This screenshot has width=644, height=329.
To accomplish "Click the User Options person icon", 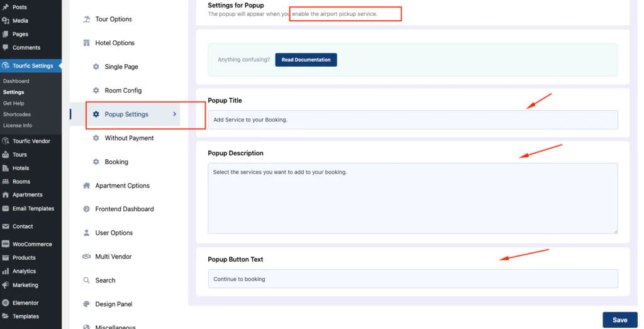I will tap(86, 233).
